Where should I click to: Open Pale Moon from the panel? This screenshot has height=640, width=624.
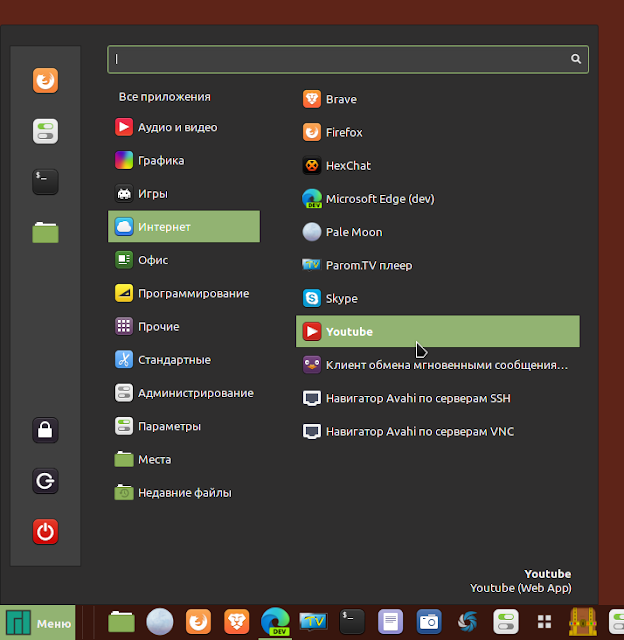click(160, 622)
